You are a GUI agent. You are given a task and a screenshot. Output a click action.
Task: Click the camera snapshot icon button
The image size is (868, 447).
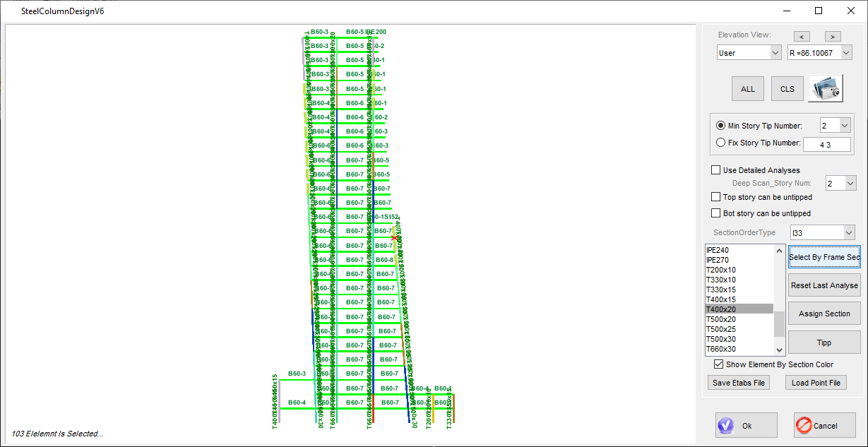[826, 89]
